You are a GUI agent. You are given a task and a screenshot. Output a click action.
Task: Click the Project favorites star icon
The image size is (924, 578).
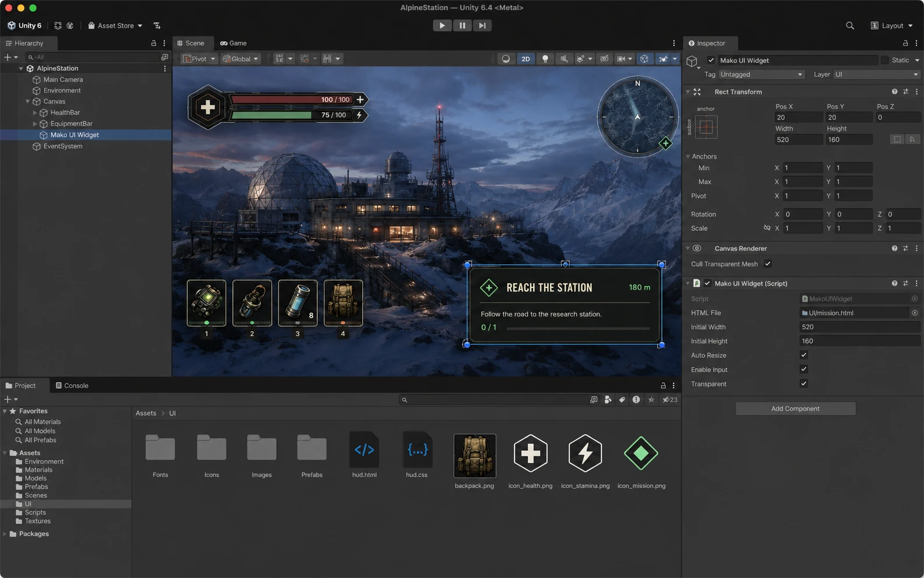tap(651, 400)
